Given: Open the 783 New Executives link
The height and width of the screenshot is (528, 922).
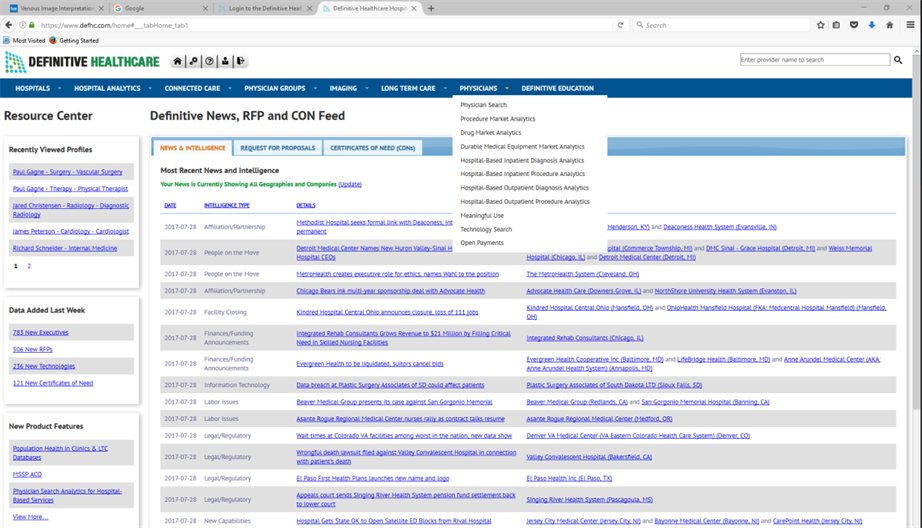Looking at the screenshot, I should pyautogui.click(x=41, y=333).
